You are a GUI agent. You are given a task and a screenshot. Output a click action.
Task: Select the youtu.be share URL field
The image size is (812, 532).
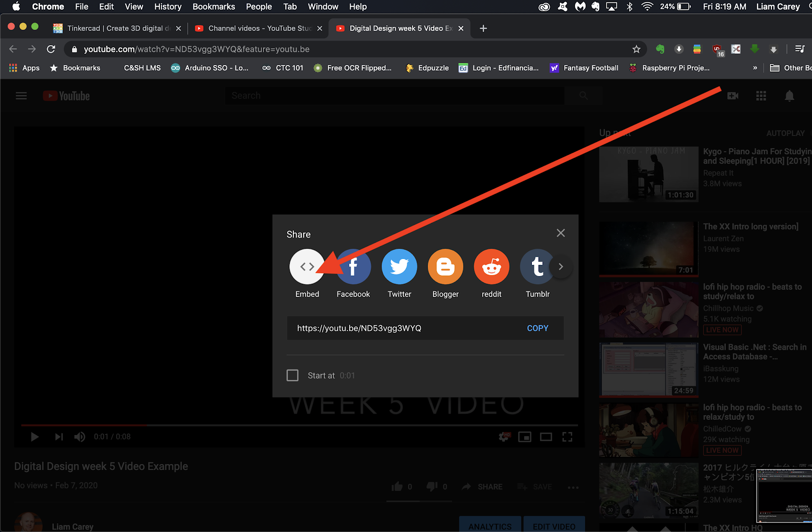pyautogui.click(x=425, y=328)
